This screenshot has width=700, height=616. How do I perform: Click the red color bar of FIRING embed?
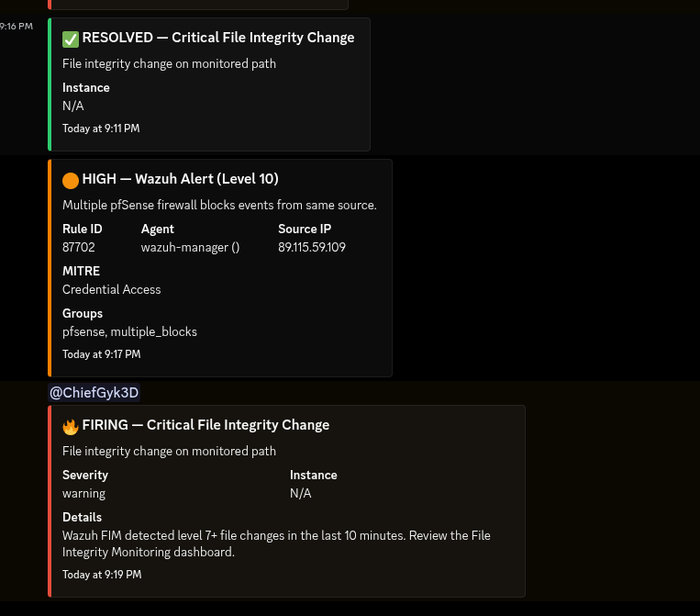tap(50, 500)
